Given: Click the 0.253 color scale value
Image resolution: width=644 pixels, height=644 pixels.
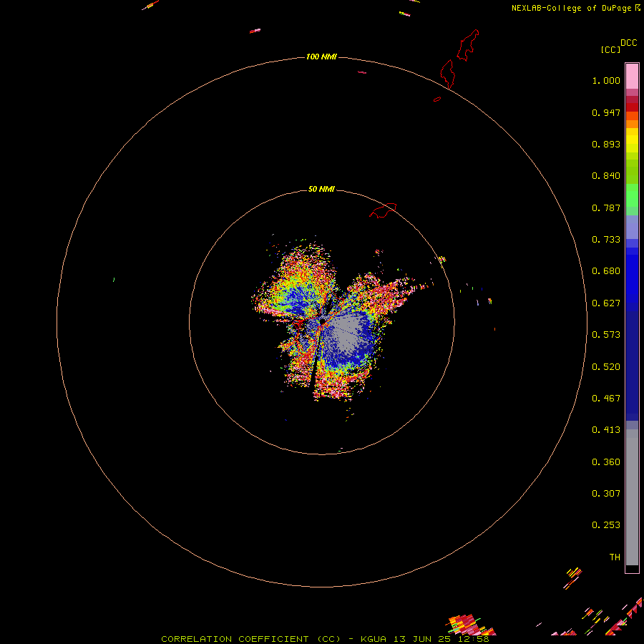Looking at the screenshot, I should pos(606,525).
